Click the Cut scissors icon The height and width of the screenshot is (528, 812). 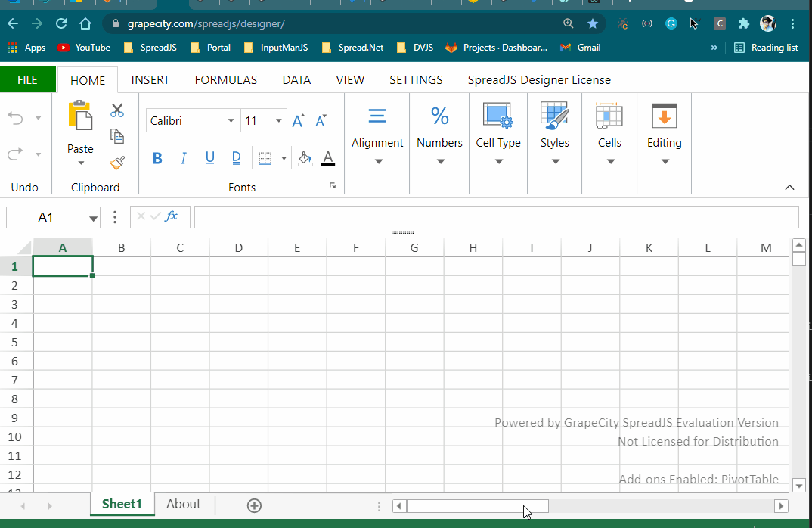(117, 110)
